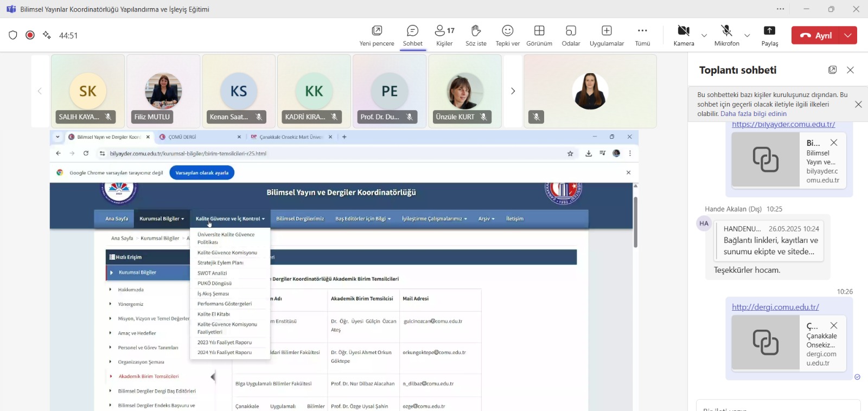Screen dimensions: 868x411
Task: Open the Görünüm layout options
Action: [x=539, y=35]
